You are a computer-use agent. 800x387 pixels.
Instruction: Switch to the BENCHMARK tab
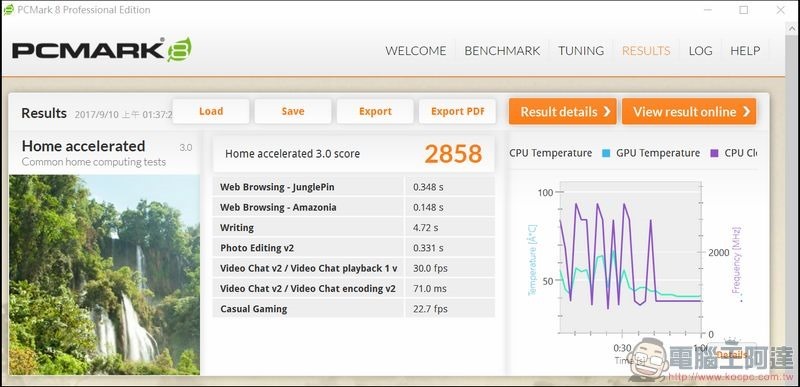click(502, 50)
